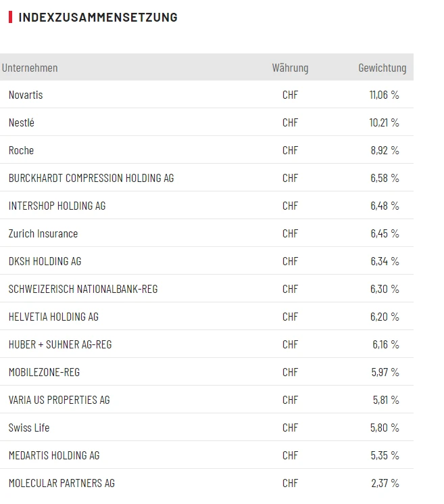Open the Swiss Life company entry

pos(29,428)
